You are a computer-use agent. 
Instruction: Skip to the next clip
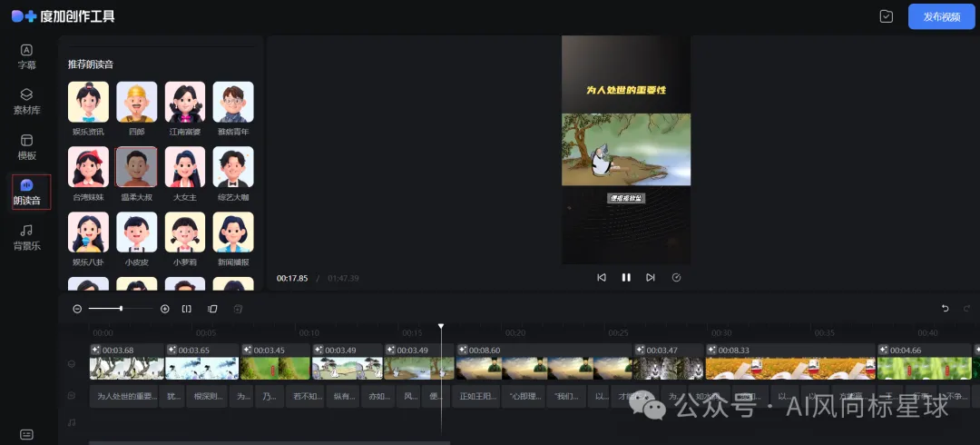click(650, 277)
